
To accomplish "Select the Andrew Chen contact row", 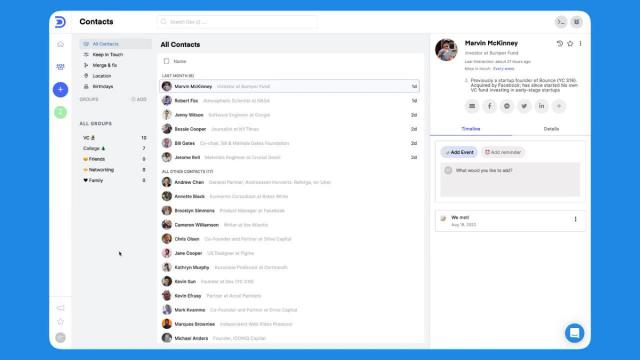I will click(x=289, y=182).
